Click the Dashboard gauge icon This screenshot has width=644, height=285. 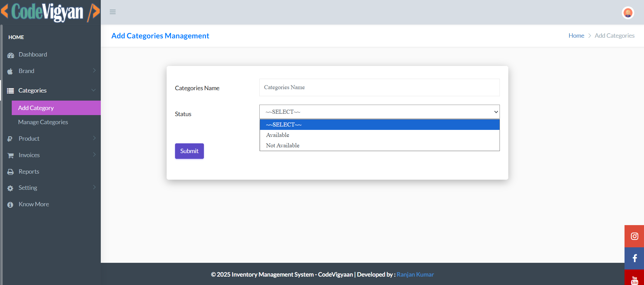(11, 55)
